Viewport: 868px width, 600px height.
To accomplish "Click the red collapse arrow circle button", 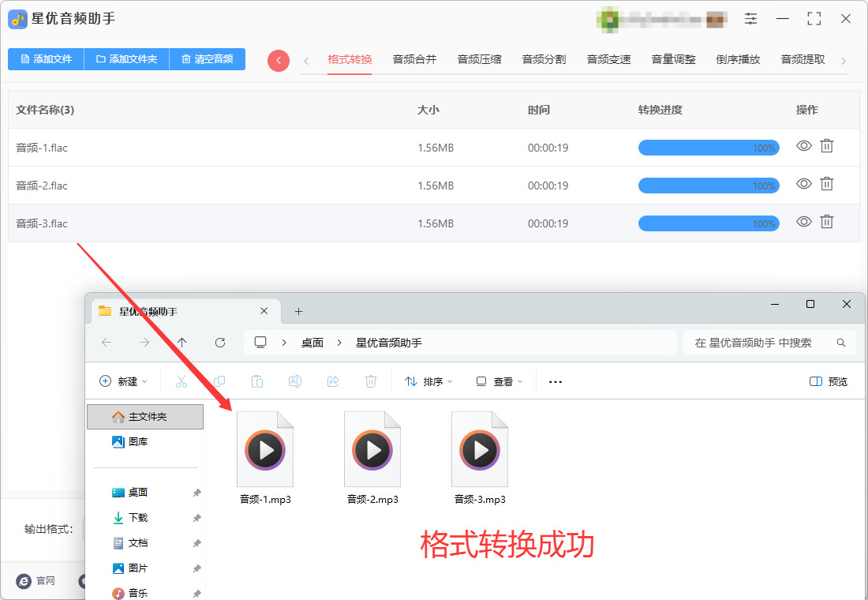I will (x=279, y=60).
